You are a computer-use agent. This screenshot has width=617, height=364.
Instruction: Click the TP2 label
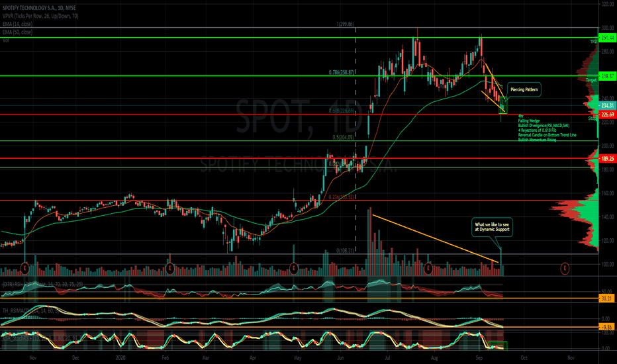593,42
